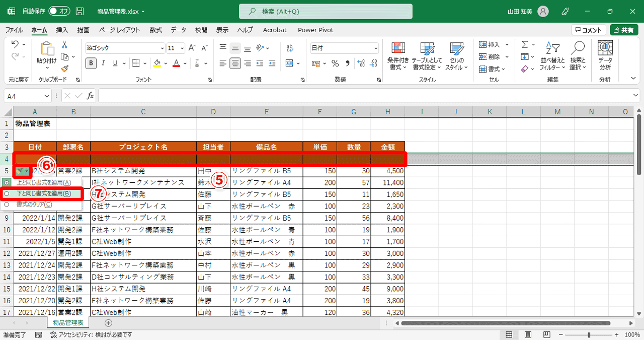644x340 pixels.
Task: Open 条件付き書式 conditional formatting
Action: pyautogui.click(x=398, y=55)
